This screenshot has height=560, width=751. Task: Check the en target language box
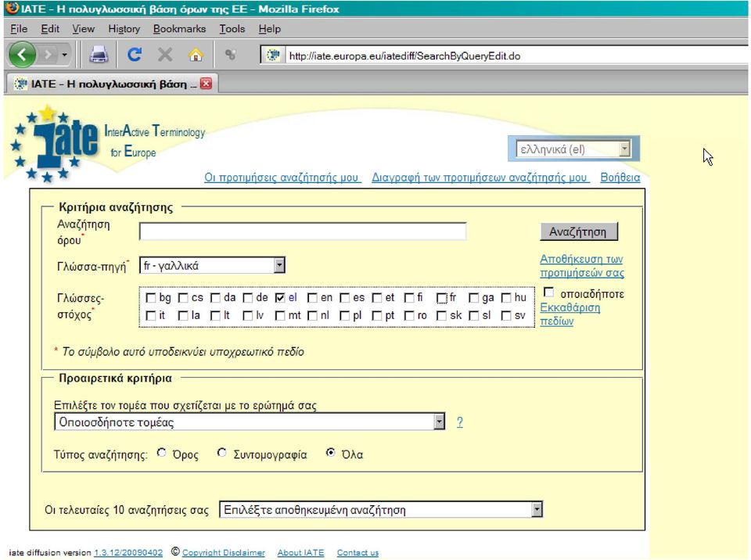click(312, 298)
